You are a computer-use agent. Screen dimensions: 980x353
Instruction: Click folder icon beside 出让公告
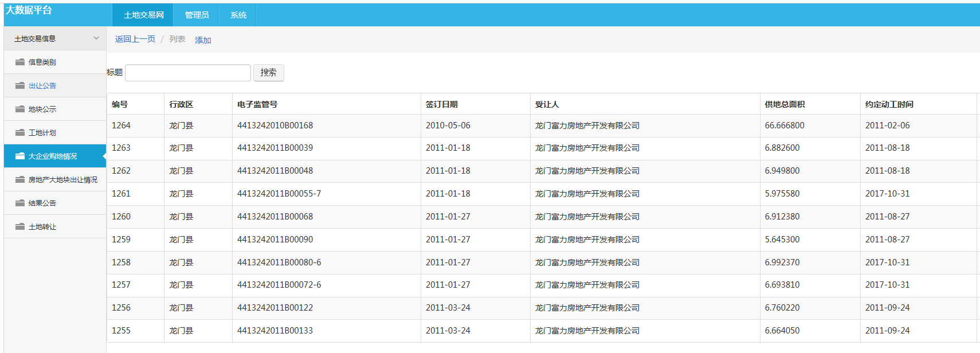tap(20, 85)
